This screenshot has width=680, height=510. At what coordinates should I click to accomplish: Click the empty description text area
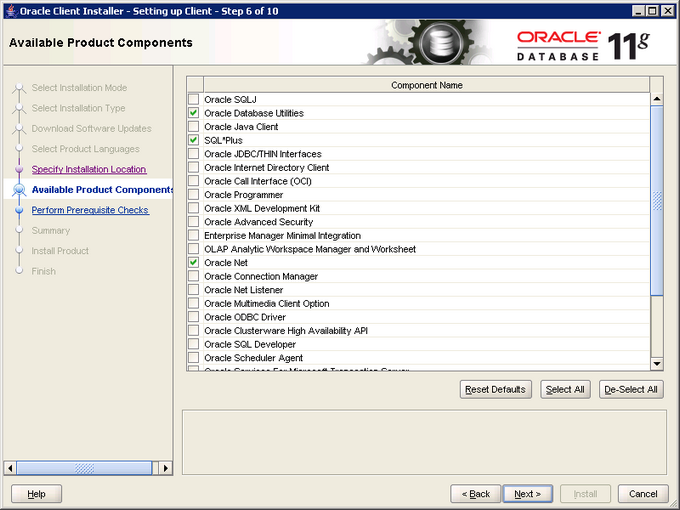(x=424, y=442)
